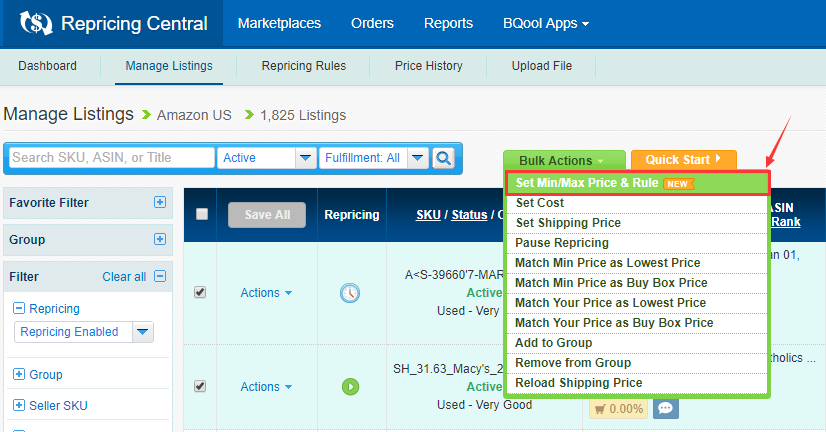
Task: Select Match Your Price as Buy Box Price
Action: tap(637, 323)
